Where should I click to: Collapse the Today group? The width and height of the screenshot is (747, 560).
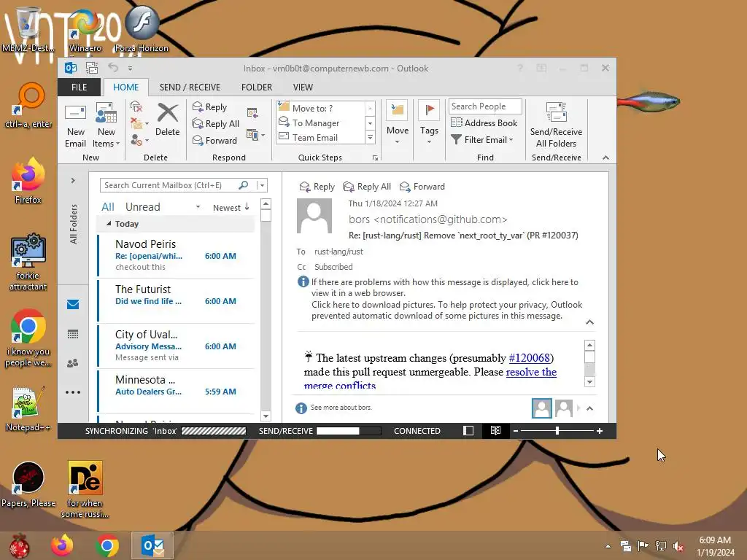(x=109, y=223)
